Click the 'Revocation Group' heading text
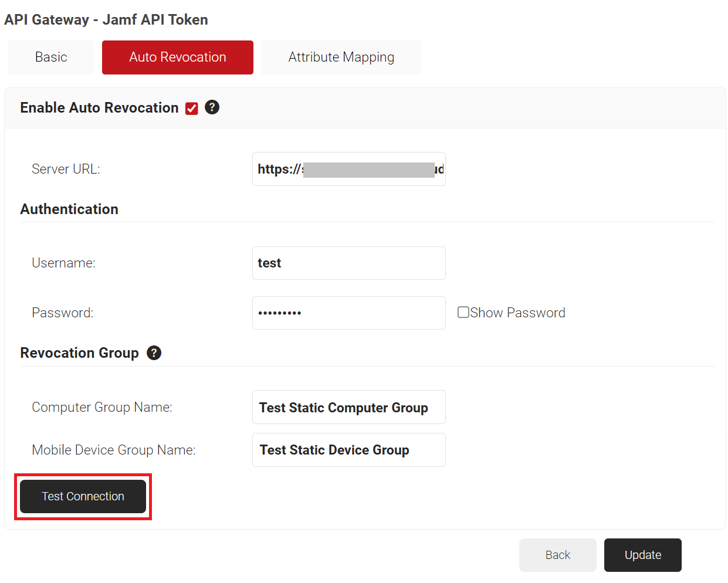This screenshot has width=728, height=583. tap(79, 353)
